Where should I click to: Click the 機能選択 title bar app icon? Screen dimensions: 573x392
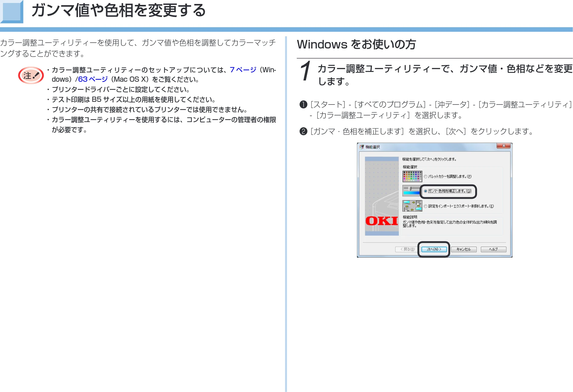(362, 147)
